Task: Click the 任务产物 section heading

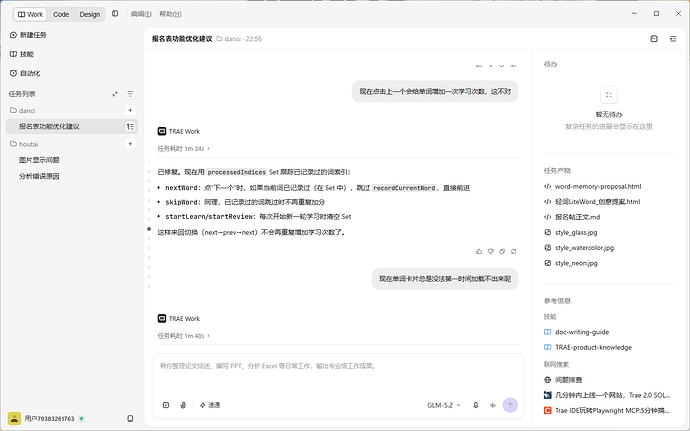Action: (x=557, y=170)
